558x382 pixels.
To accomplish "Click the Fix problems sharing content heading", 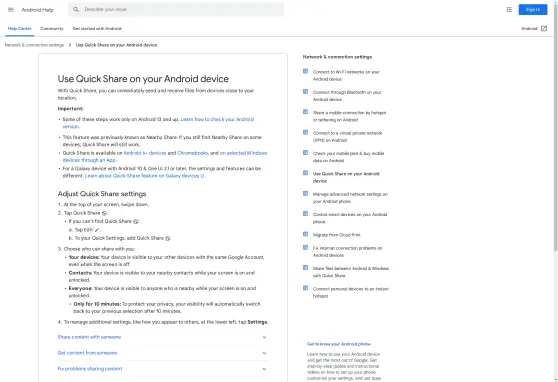I will 90,369.
